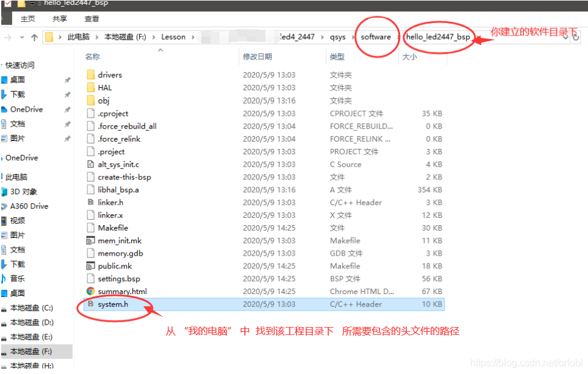Go up one folder level arrow
Viewport: 588px width, 374px height.
click(x=35, y=37)
